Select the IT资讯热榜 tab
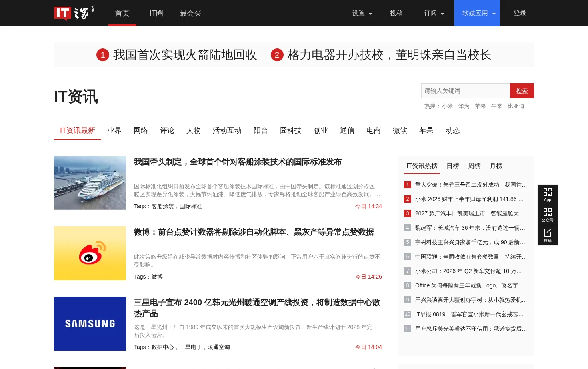The width and height of the screenshot is (588, 369). click(422, 166)
